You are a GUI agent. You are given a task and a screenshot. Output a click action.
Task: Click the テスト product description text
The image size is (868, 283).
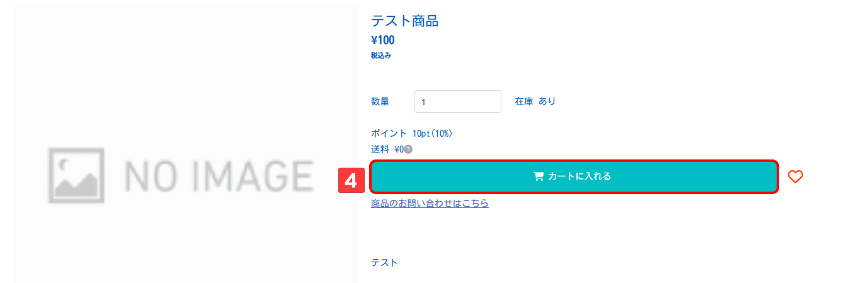pos(384,262)
